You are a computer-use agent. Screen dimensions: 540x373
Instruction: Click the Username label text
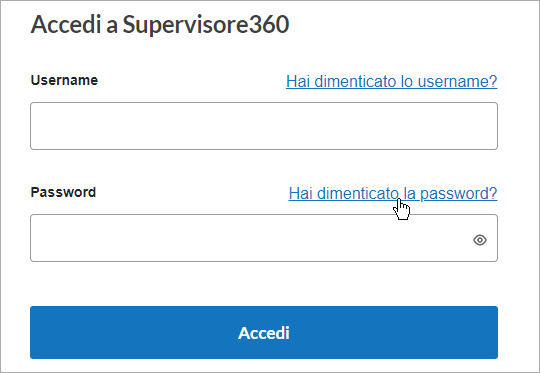pos(64,80)
